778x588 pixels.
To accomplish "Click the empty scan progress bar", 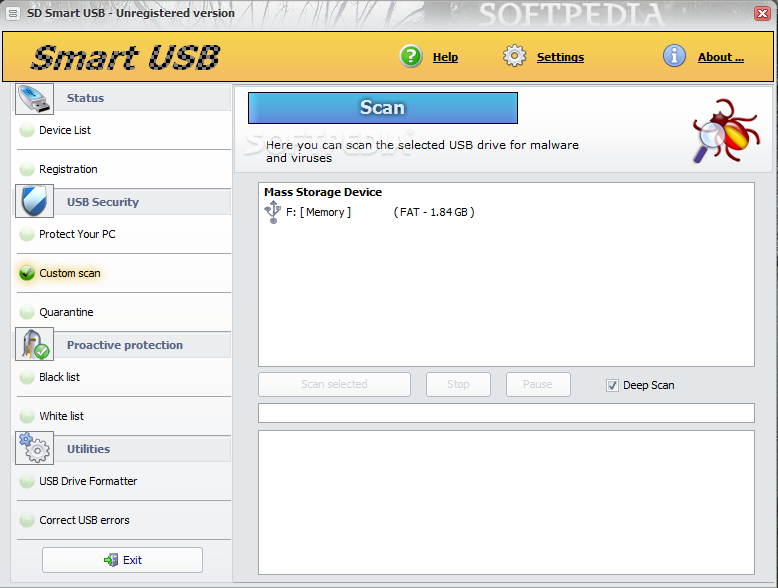I will (506, 413).
